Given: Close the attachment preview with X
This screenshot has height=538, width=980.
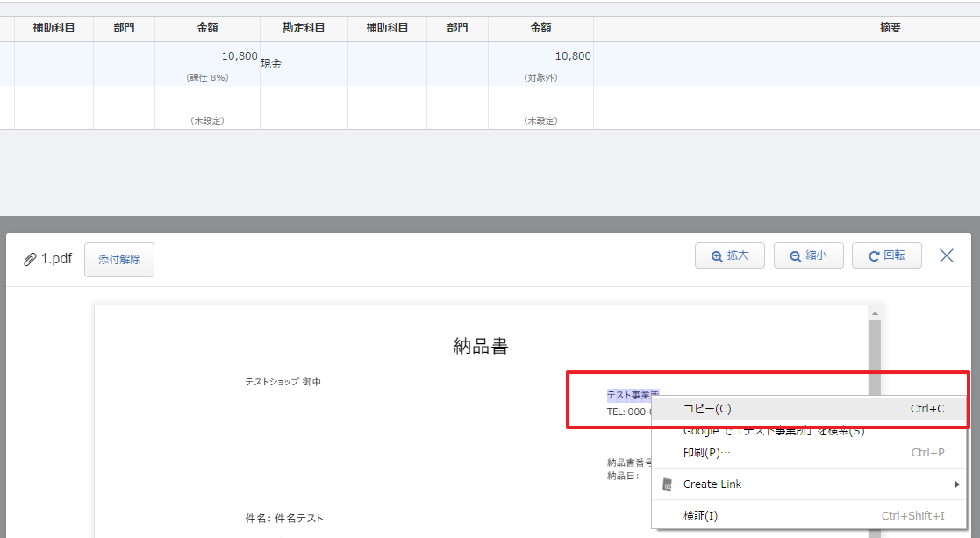Looking at the screenshot, I should click(x=947, y=255).
